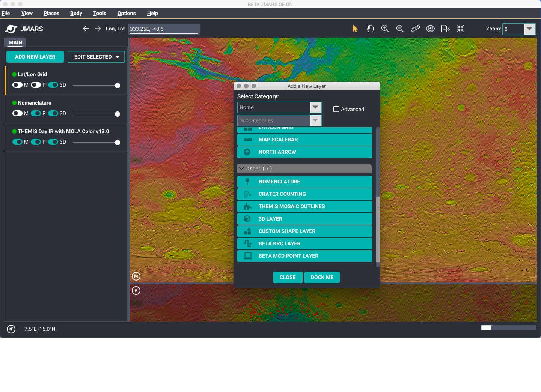The height and width of the screenshot is (392, 541).
Task: Open the Options menu
Action: [x=127, y=13]
